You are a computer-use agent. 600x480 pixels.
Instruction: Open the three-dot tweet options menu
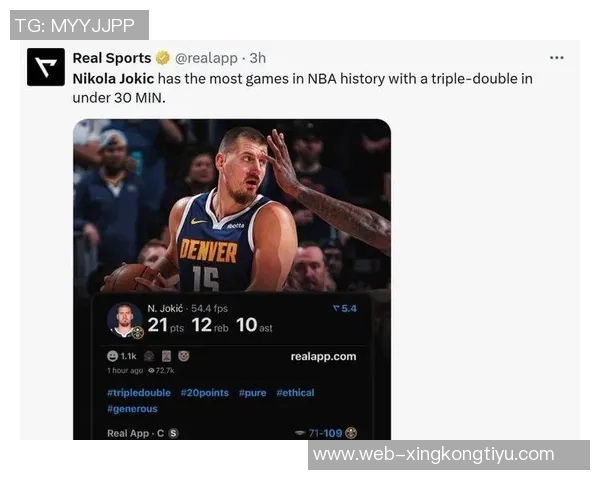pyautogui.click(x=556, y=58)
